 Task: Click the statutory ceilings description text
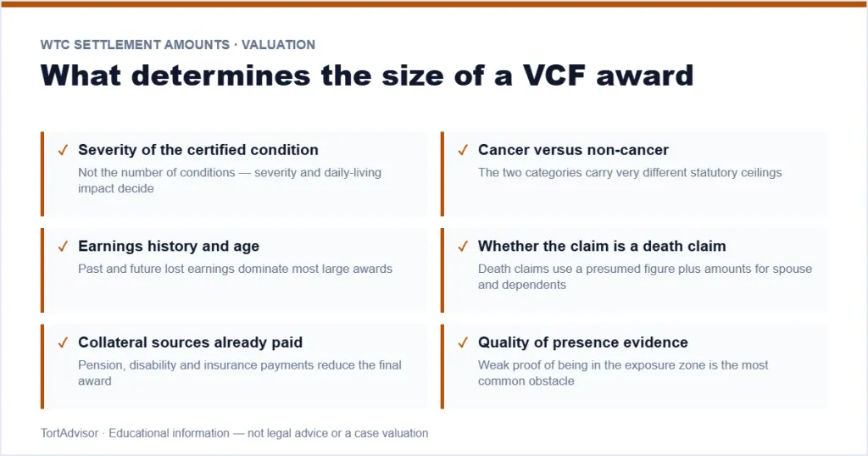[x=630, y=173]
